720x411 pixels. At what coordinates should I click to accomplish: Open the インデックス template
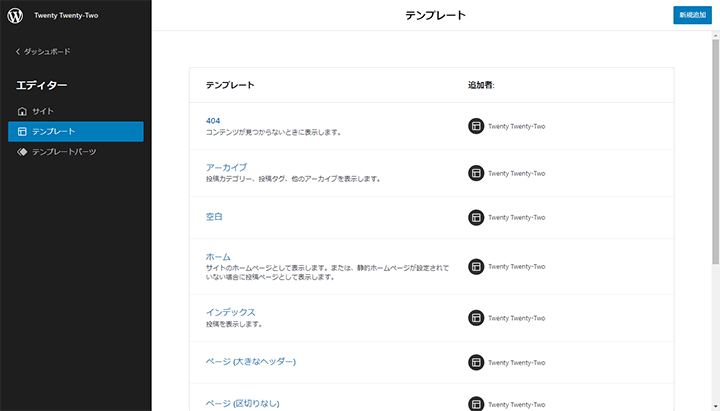[x=230, y=312]
